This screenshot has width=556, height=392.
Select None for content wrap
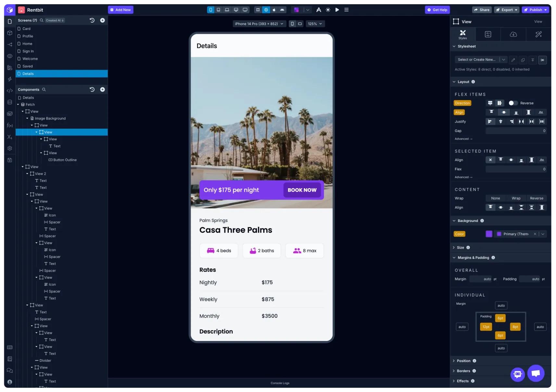pos(495,198)
